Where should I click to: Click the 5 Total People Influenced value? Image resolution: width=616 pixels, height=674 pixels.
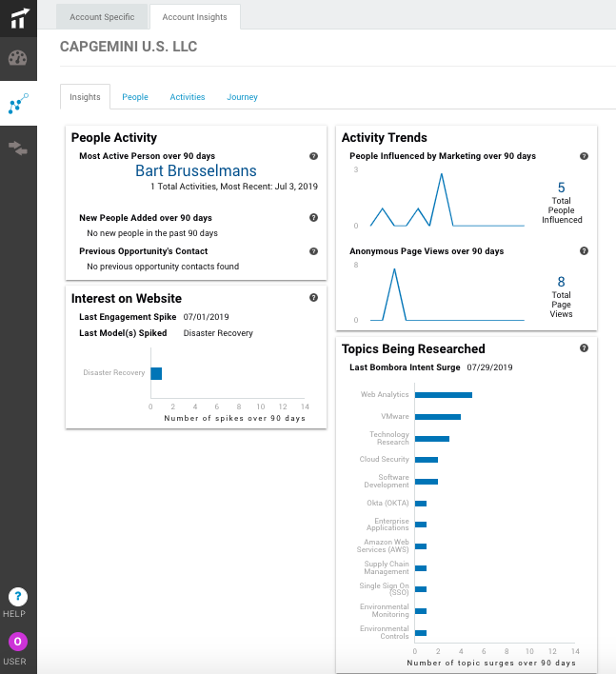coord(562,188)
